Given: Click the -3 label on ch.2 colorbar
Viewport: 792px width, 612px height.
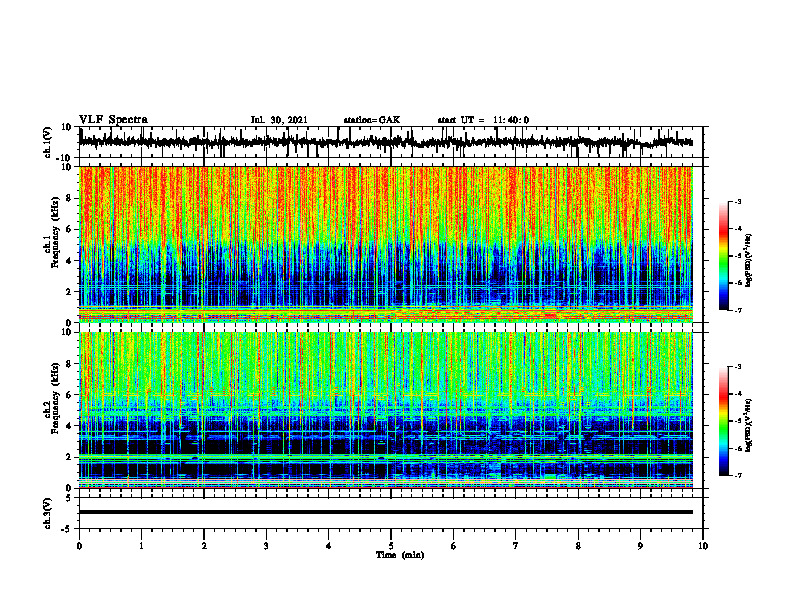Looking at the screenshot, I should (x=738, y=367).
